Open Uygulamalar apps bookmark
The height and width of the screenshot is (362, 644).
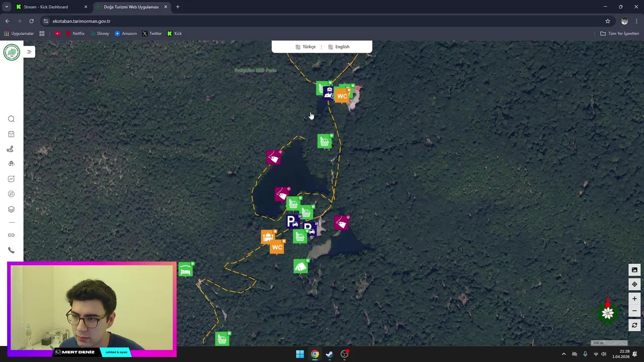[19, 34]
